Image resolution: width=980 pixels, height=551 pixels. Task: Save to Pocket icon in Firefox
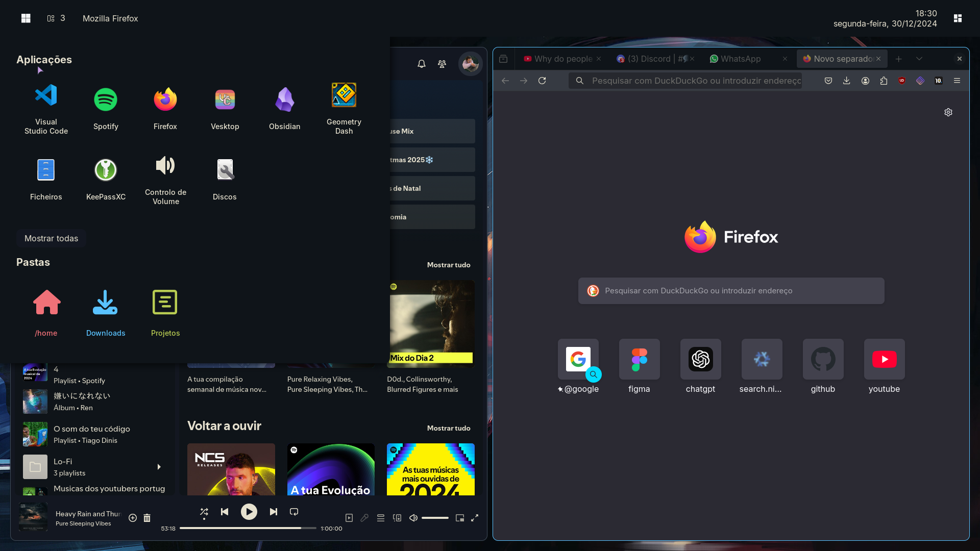[828, 81]
